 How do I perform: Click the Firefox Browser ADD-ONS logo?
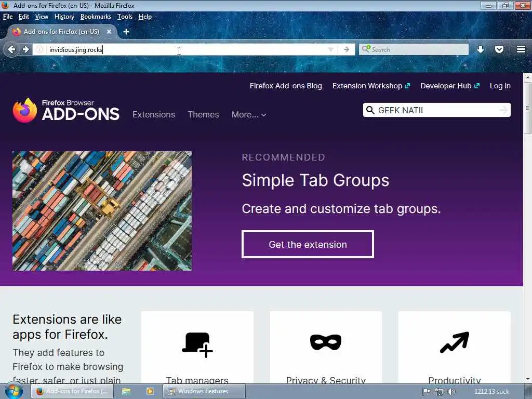tap(66, 110)
